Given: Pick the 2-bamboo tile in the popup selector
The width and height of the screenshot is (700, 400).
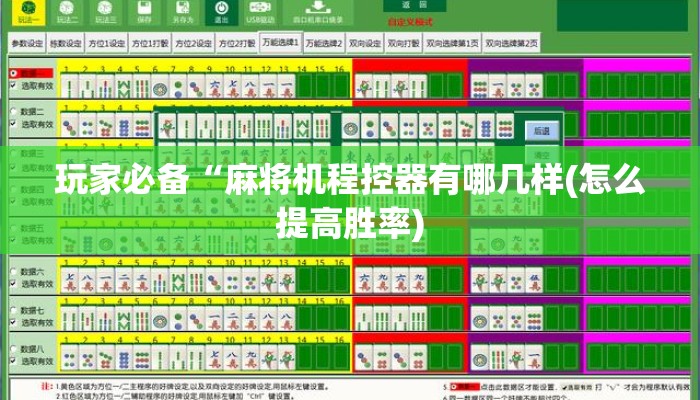Looking at the screenshot, I should pos(187,127).
